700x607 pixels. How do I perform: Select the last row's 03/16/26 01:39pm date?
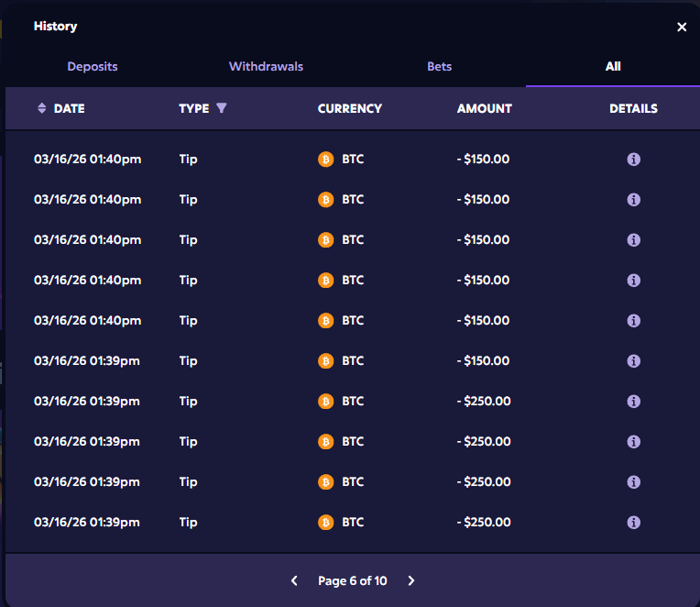click(x=87, y=522)
